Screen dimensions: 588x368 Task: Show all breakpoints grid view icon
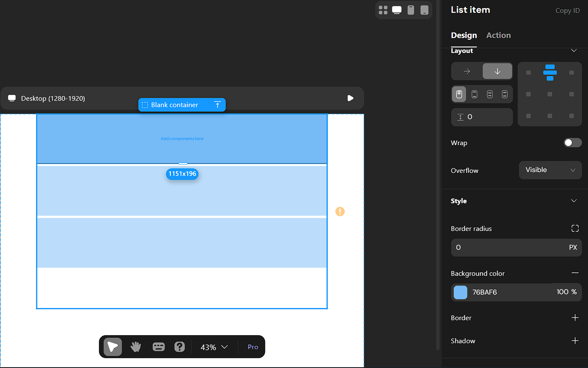tap(383, 10)
